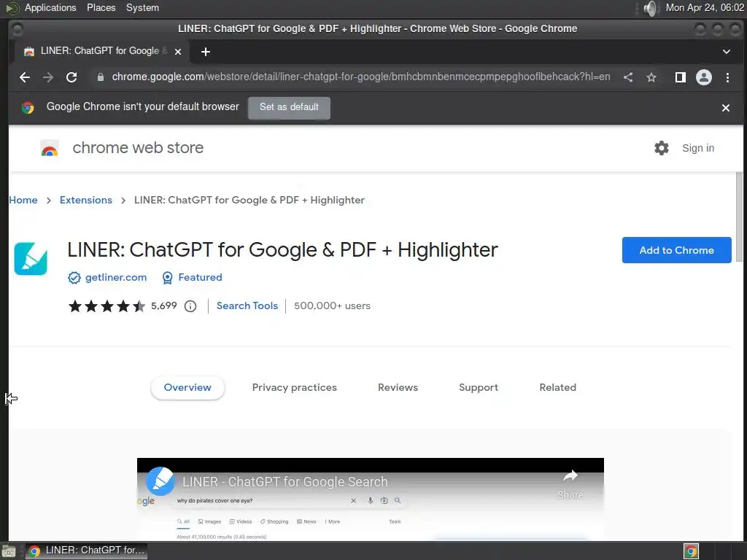Set Chrome as default browser
747x560 pixels.
tap(289, 107)
